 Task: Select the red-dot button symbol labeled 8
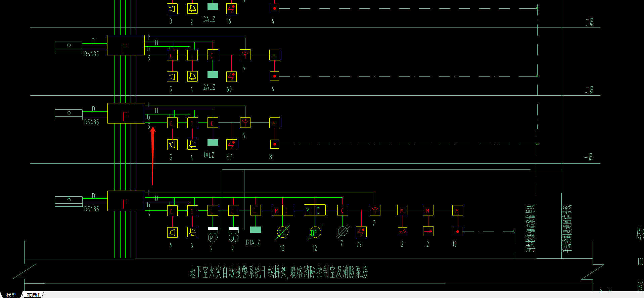click(275, 144)
